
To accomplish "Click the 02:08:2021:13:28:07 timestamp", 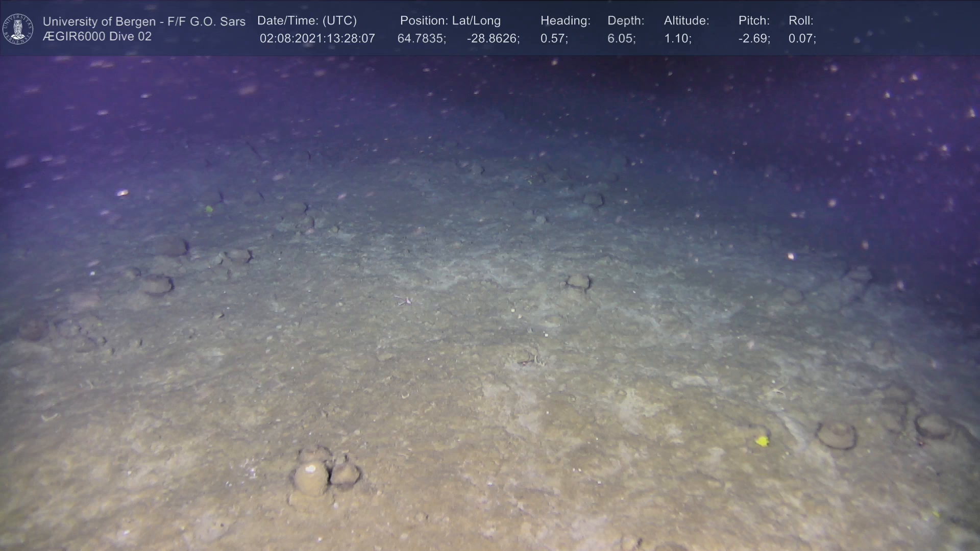I will [x=317, y=39].
